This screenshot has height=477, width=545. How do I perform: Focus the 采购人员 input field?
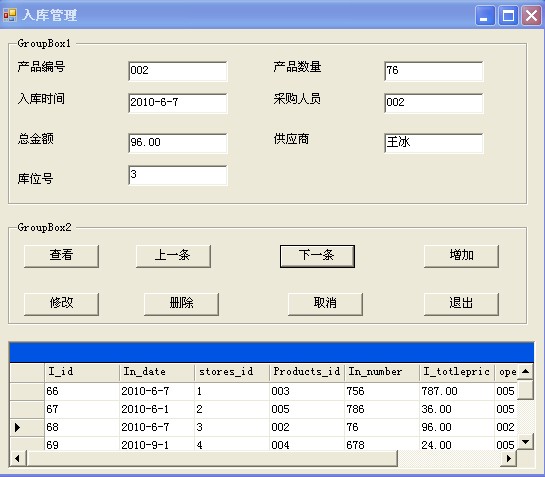(x=433, y=103)
